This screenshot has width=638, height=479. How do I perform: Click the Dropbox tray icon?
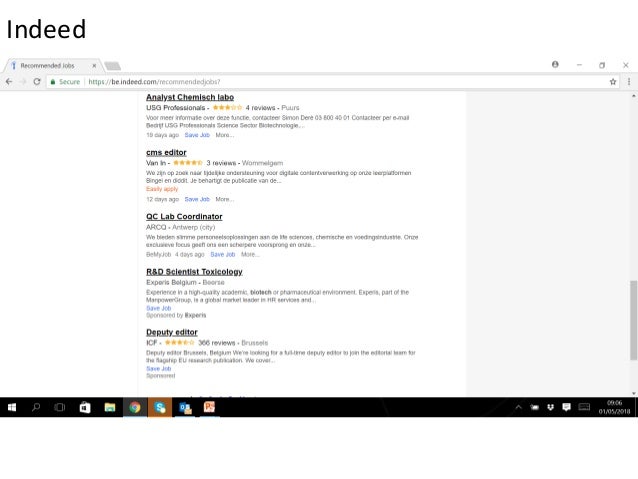tap(551, 407)
